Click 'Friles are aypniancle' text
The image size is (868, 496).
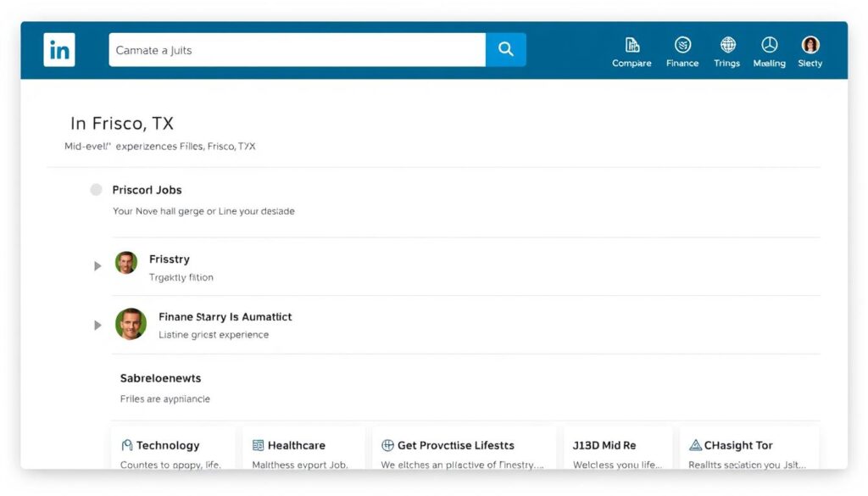[165, 398]
